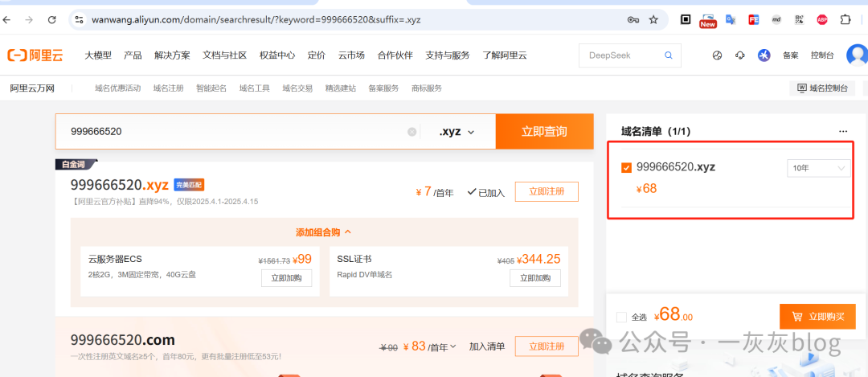Go forward with the browser forward arrow
Image resolution: width=868 pixels, height=377 pixels.
tap(30, 20)
